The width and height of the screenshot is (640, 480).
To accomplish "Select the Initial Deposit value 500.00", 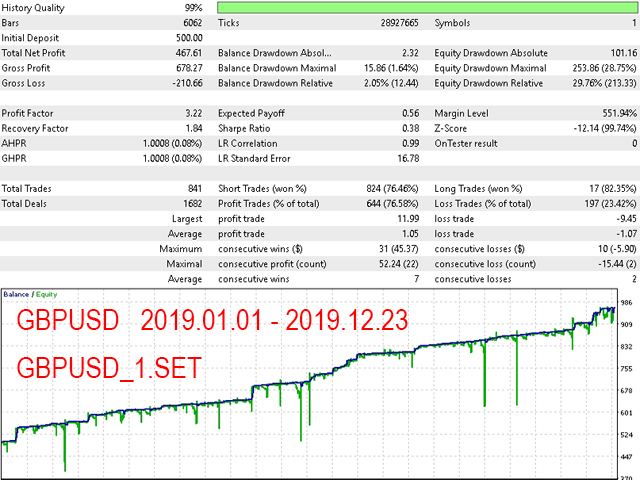I will coord(189,38).
